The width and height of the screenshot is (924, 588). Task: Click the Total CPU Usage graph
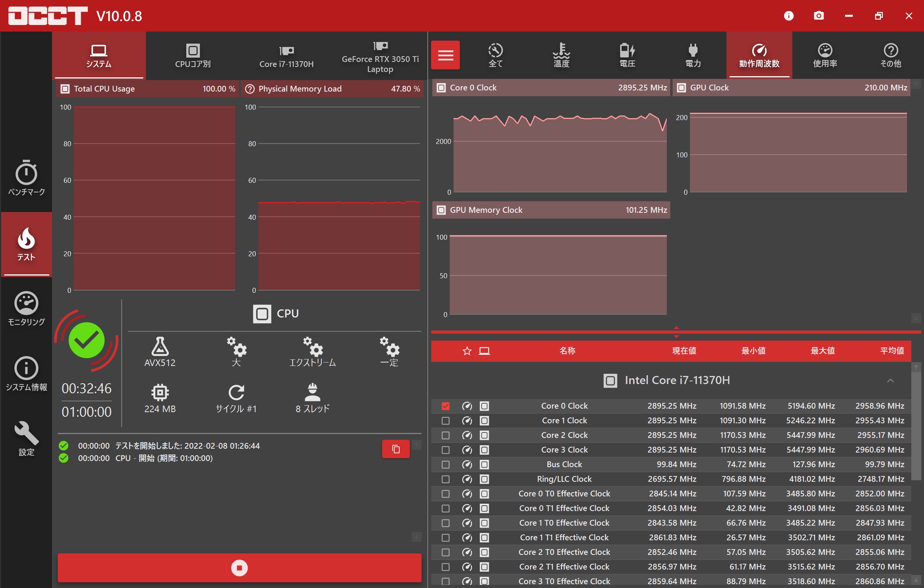click(154, 198)
